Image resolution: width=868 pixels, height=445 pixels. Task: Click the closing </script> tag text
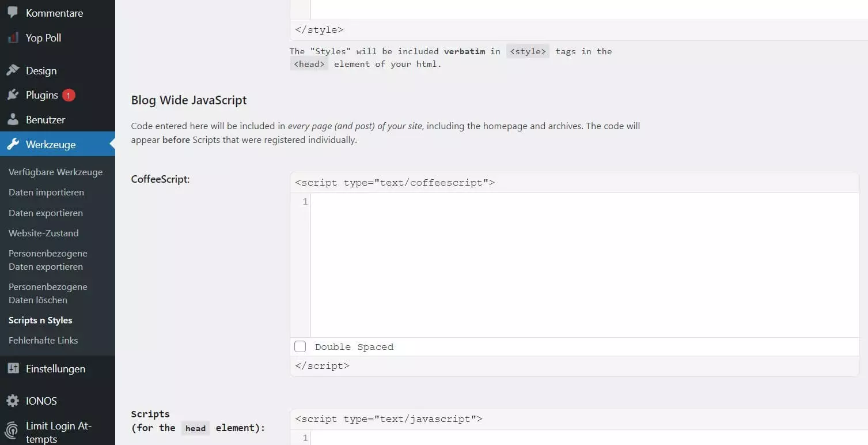pos(322,366)
